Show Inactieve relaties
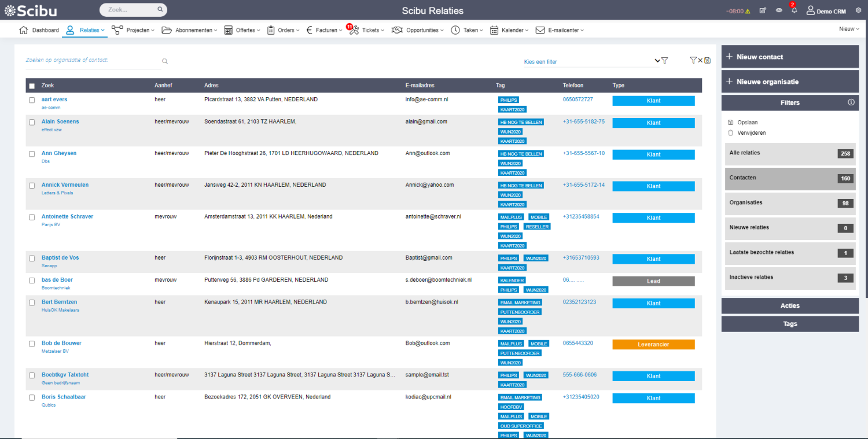 click(790, 278)
